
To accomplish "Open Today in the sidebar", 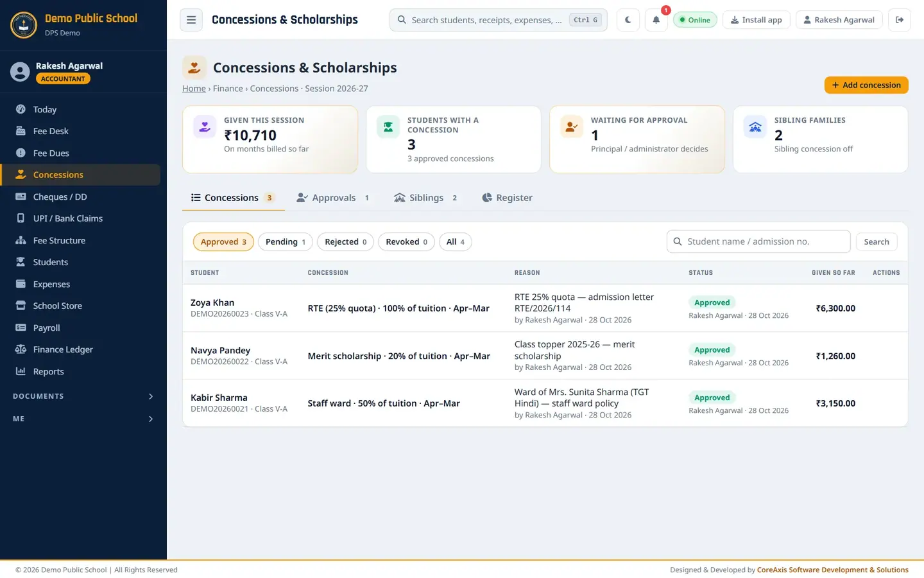I will (80, 109).
